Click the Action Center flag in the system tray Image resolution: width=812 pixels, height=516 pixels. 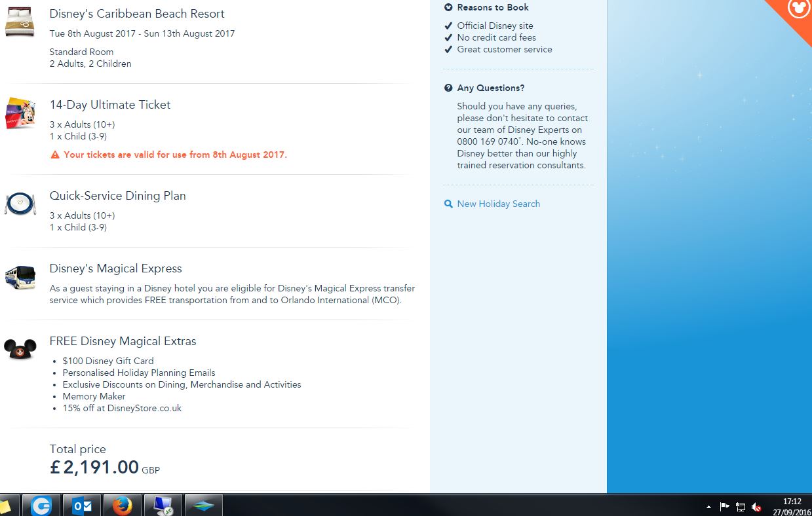725,507
